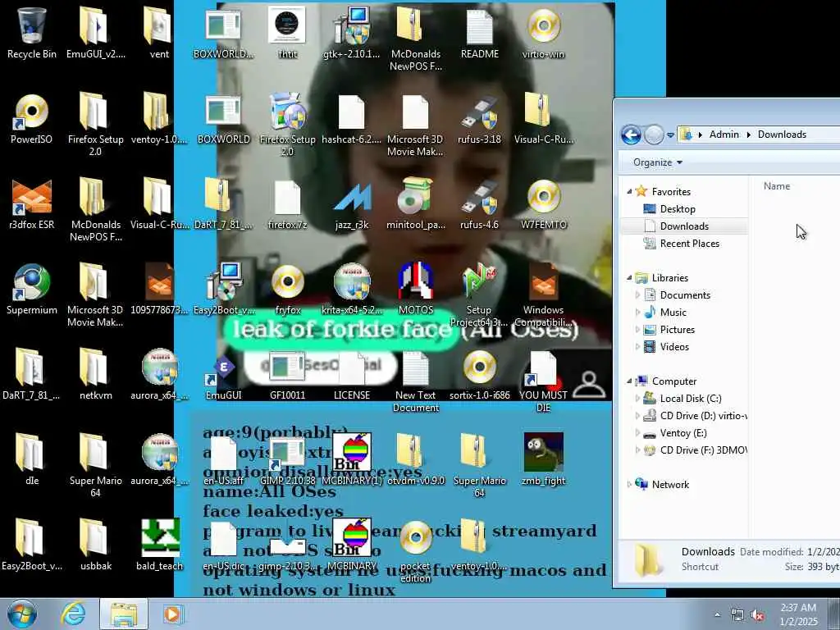This screenshot has height=630, width=840.
Task: Expand the Documents library node
Action: (637, 295)
